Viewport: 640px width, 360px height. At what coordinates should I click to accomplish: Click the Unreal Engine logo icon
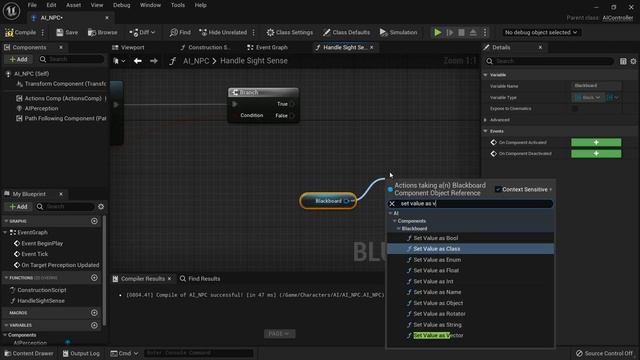point(11,11)
